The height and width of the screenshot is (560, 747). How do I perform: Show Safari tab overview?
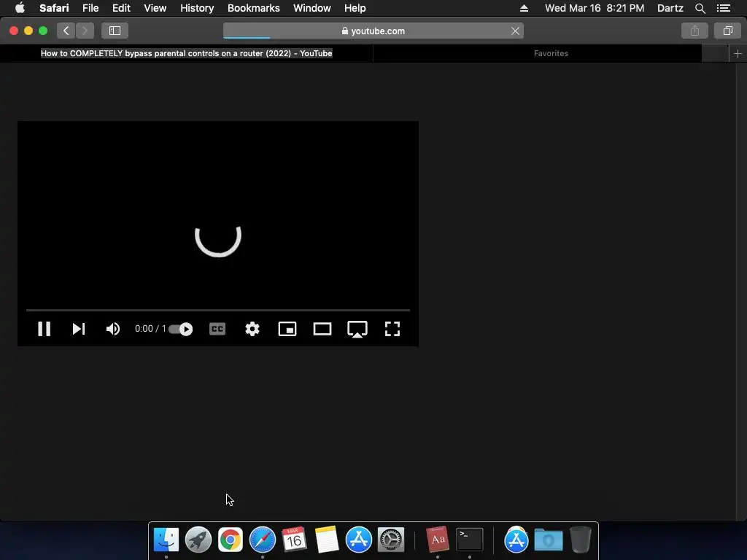727,31
